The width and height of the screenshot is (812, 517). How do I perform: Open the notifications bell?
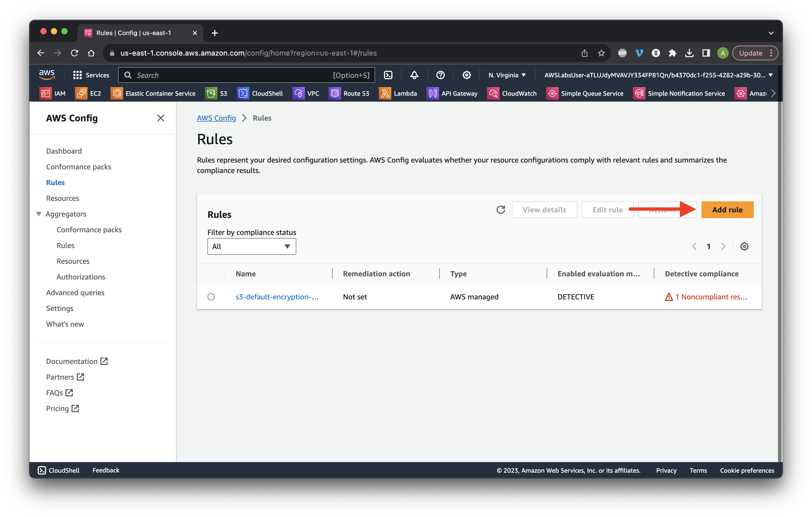414,75
